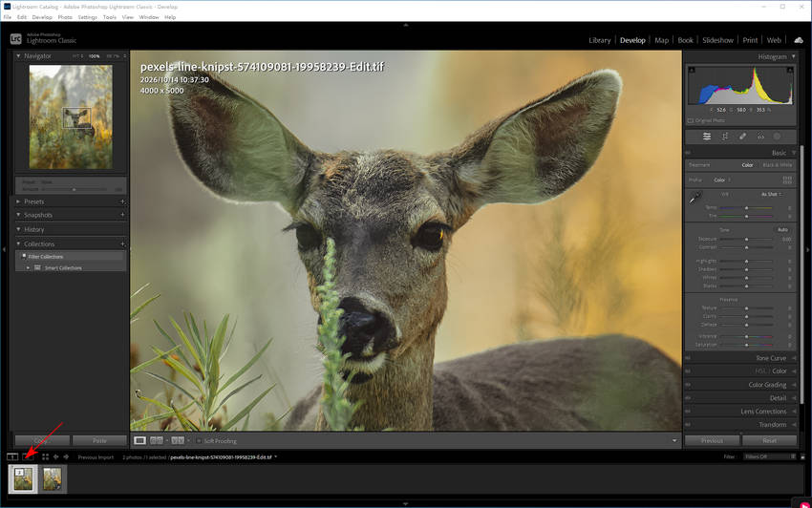The height and width of the screenshot is (508, 812).
Task: Expand the Tone Curve panel
Action: pyautogui.click(x=794, y=358)
